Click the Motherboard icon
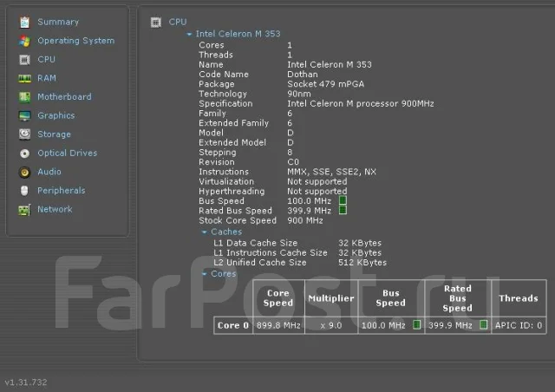This screenshot has height=392, width=555. point(24,97)
